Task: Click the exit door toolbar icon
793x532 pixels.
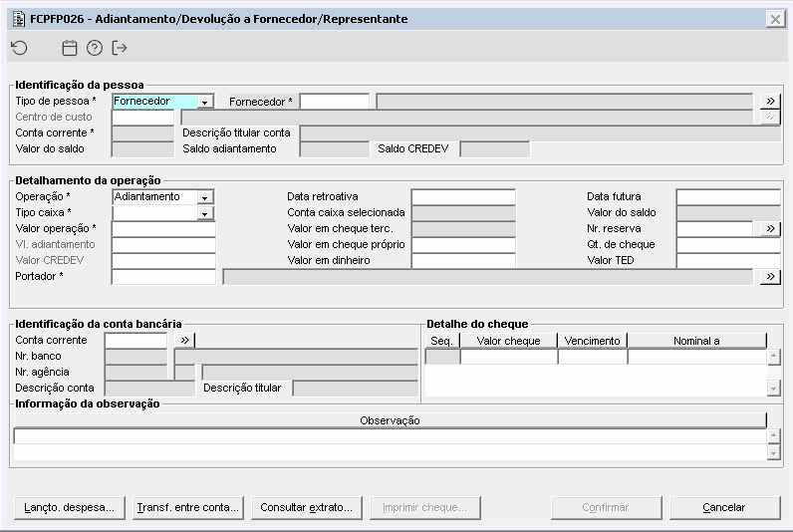Action: [x=120, y=48]
